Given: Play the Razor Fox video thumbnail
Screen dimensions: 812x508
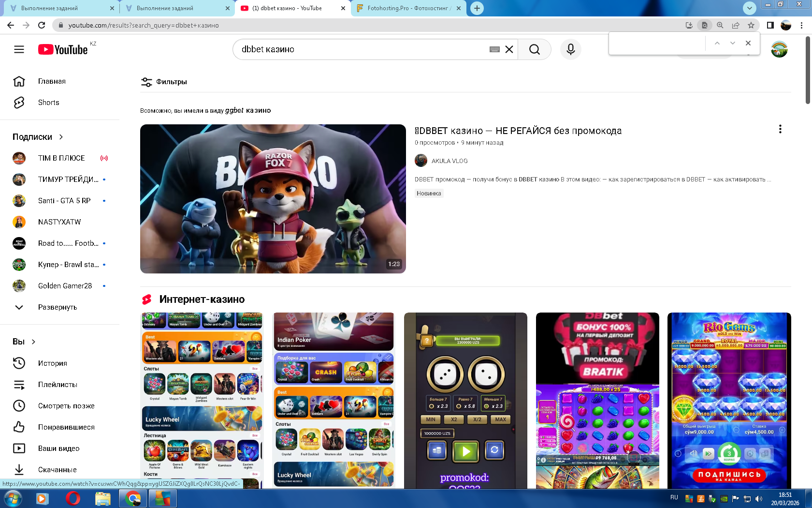Looking at the screenshot, I should pos(273,199).
